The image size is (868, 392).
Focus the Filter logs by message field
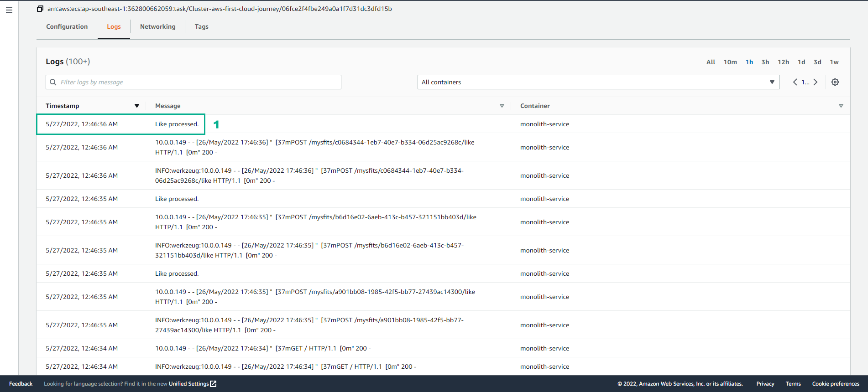[x=193, y=82]
